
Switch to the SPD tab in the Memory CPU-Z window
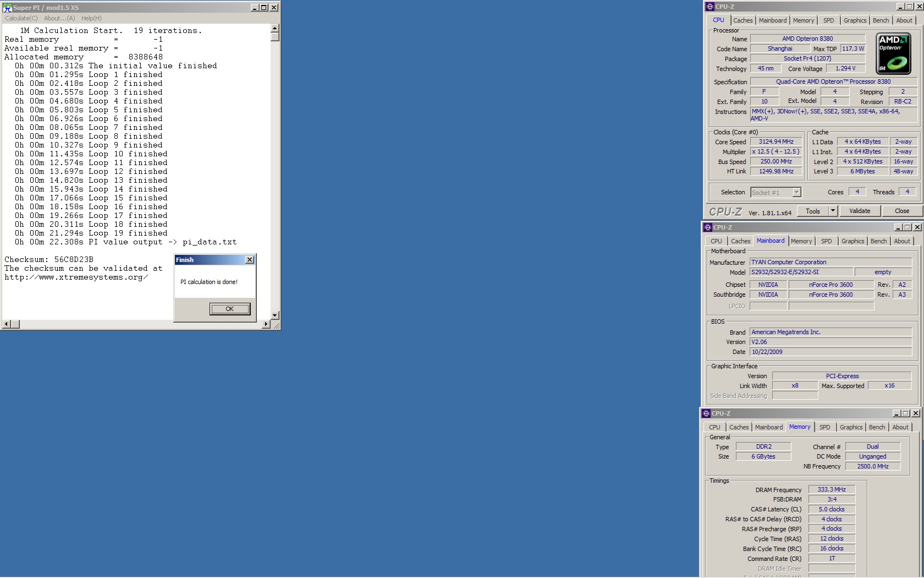(x=824, y=427)
